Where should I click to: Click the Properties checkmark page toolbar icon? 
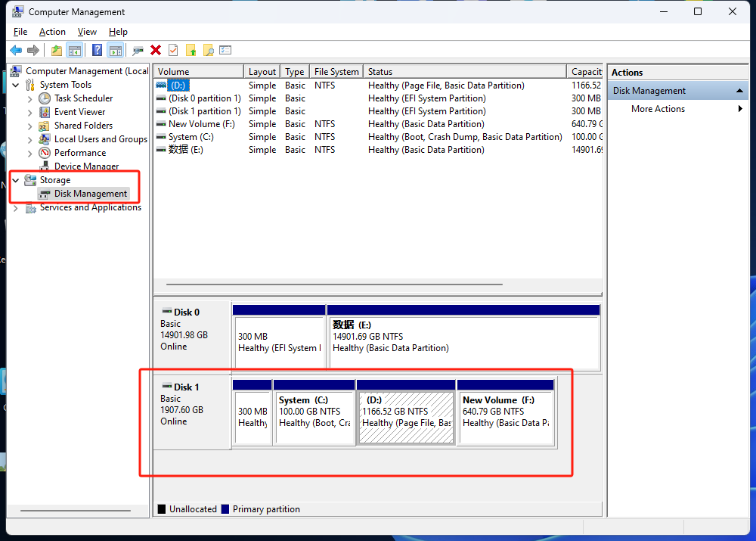coord(173,50)
